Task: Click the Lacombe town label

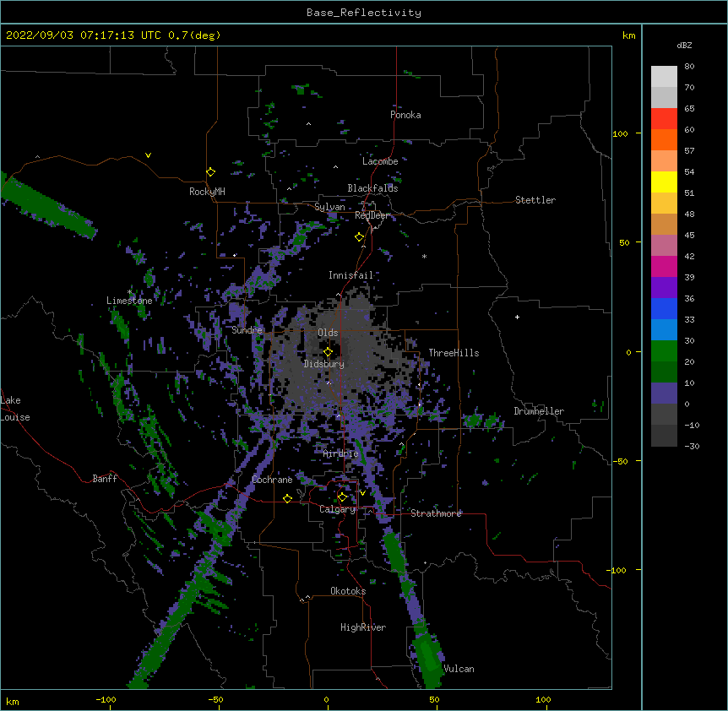Action: click(x=380, y=161)
